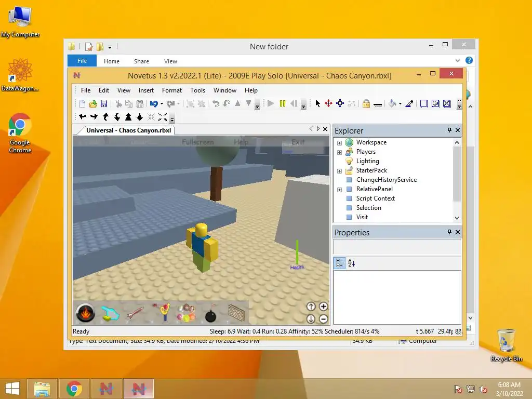Click the Paste clipboard icon
Viewport: 532px width, 399px height.
(140, 103)
